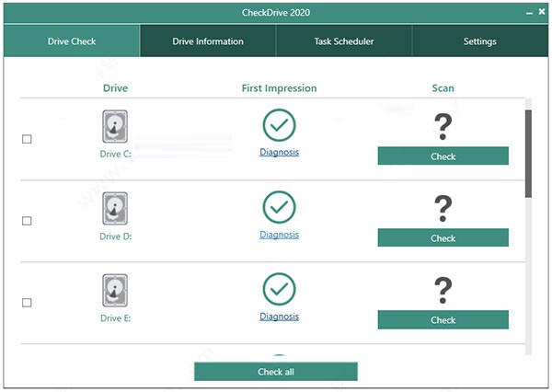
Task: Click the drive list vertical scrollbar thumb
Action: tap(528, 154)
